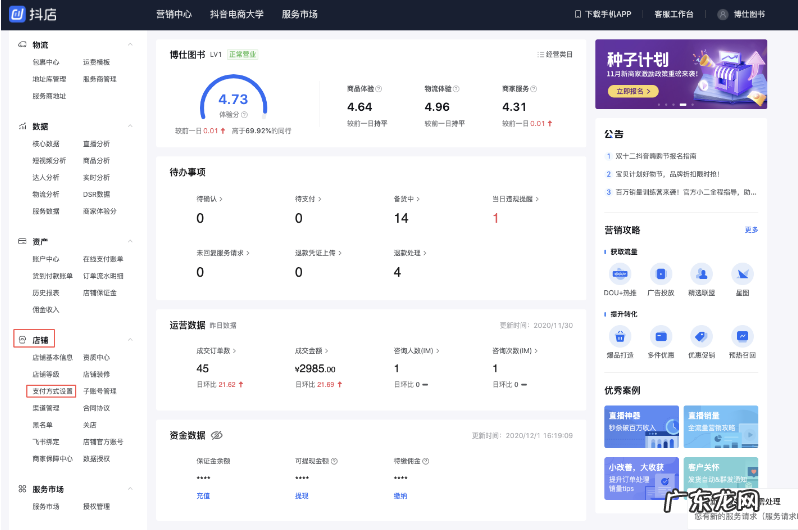Collapse the 物流 sidebar section
The image size is (798, 530).
[x=130, y=45]
